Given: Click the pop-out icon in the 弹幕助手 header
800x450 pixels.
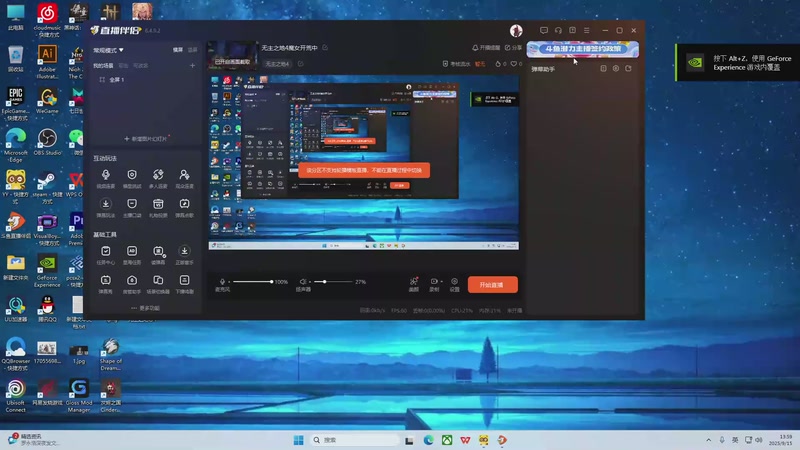Looking at the screenshot, I should (x=629, y=68).
